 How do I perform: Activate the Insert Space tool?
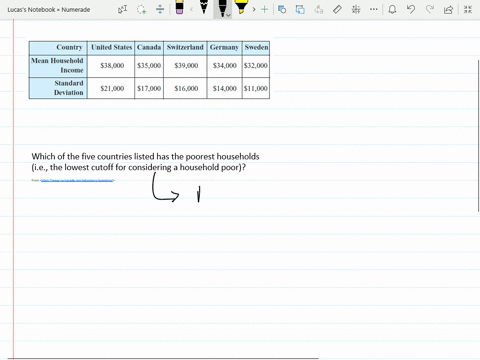coord(160,9)
